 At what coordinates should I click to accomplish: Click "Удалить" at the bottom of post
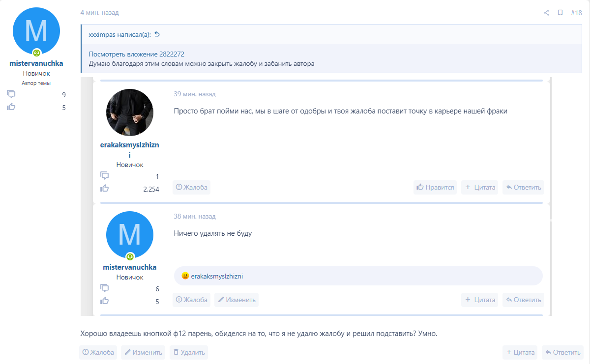click(189, 352)
